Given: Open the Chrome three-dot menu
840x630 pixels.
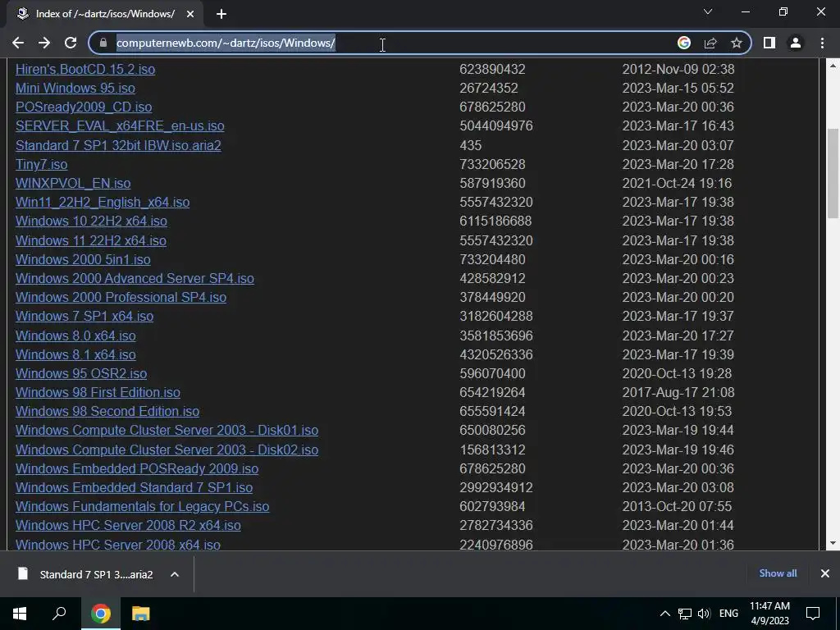Looking at the screenshot, I should coord(822,43).
